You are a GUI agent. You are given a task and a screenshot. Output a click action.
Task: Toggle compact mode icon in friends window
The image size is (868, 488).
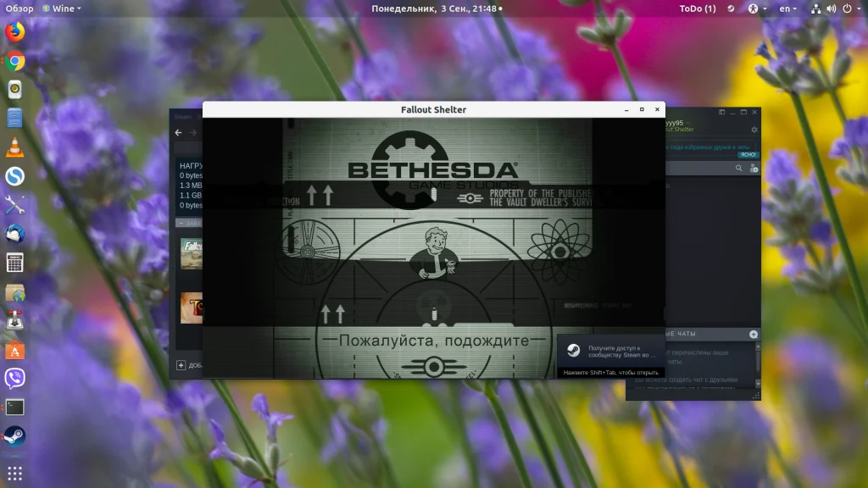pos(722,113)
